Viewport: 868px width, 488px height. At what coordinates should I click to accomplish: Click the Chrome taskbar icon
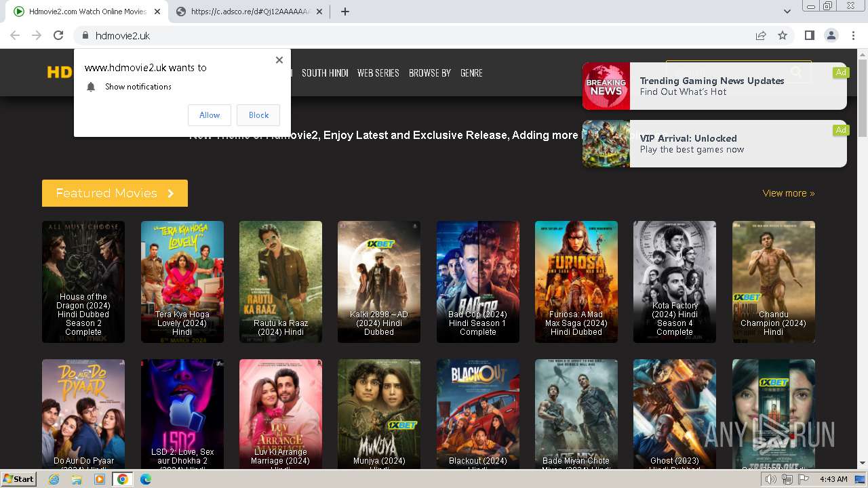coord(123,479)
